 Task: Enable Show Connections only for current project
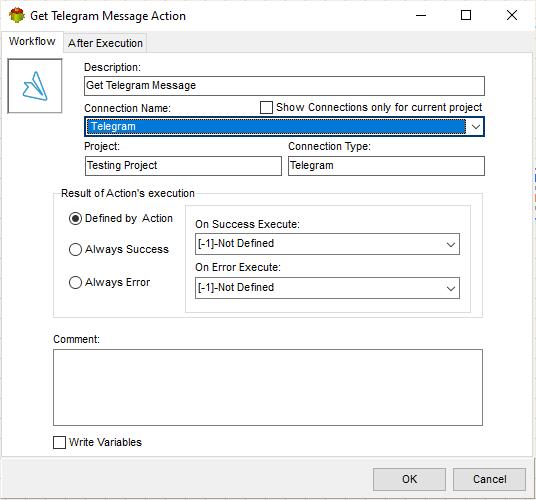click(x=266, y=107)
